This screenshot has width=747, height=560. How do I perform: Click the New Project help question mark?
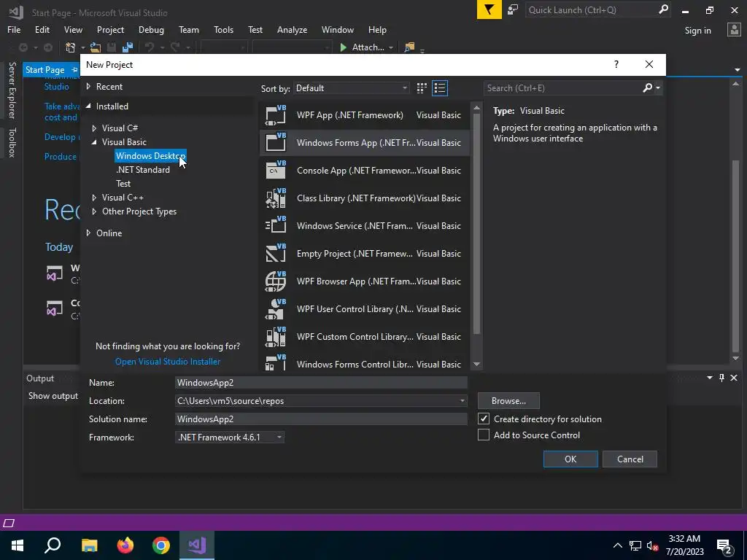(x=616, y=64)
